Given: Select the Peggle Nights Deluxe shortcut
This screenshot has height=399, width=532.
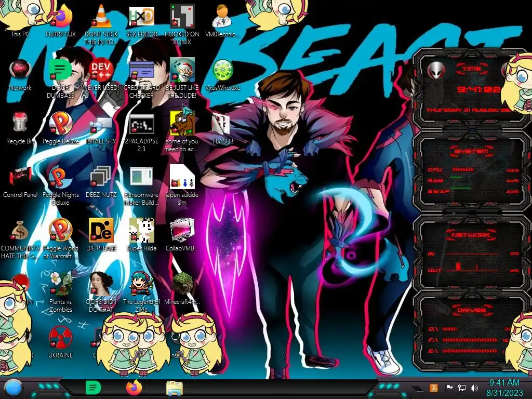Looking at the screenshot, I should [61, 186].
